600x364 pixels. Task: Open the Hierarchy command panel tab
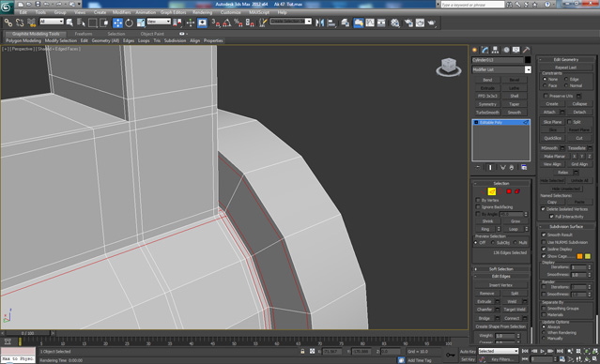(x=496, y=50)
